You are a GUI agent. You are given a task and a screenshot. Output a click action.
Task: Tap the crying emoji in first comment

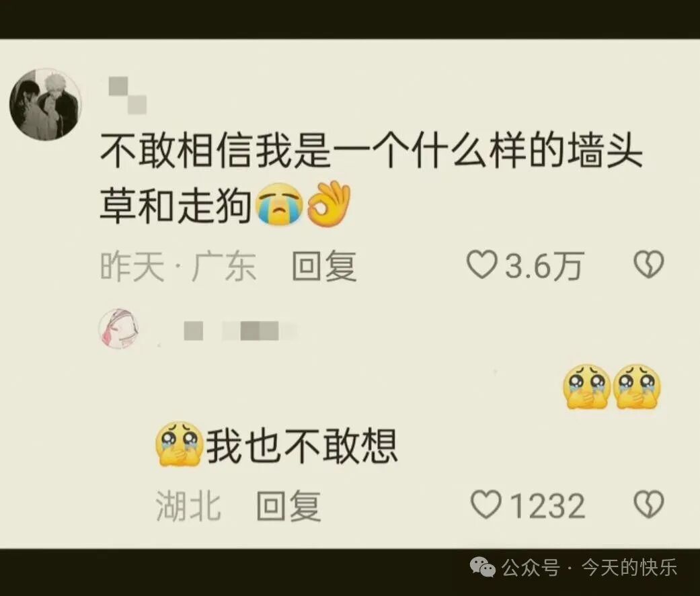[278, 204]
